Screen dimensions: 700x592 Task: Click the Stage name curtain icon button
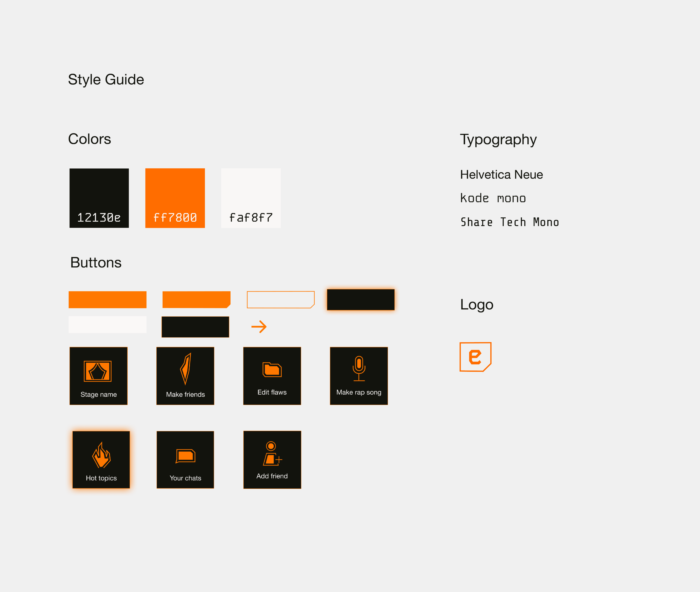point(99,376)
